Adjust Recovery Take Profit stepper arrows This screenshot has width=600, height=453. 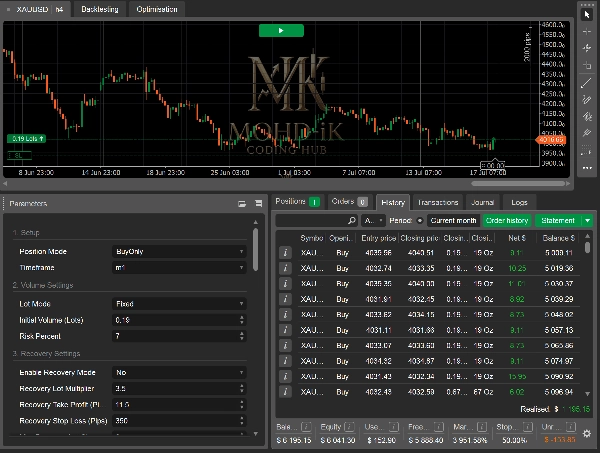(241, 404)
